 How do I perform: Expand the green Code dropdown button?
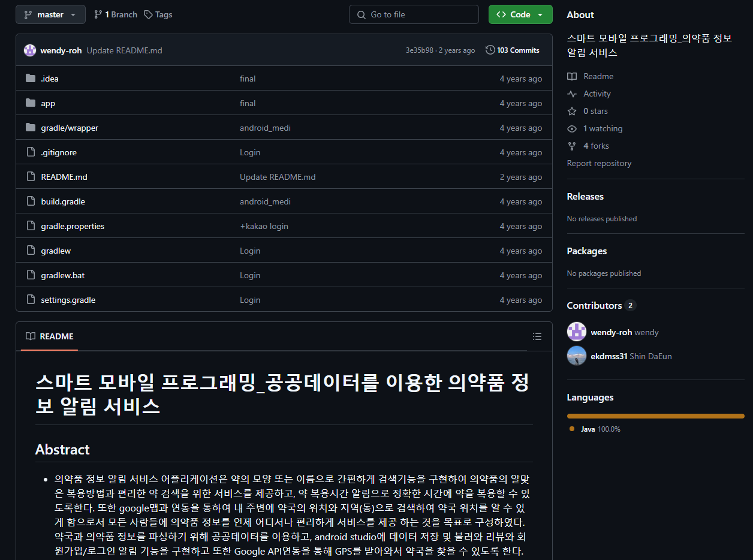click(x=520, y=14)
